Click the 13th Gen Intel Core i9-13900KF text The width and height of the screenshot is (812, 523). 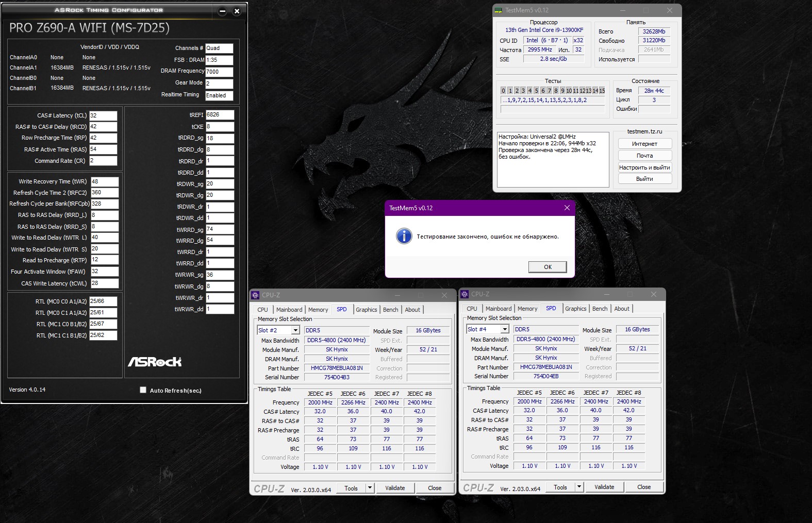pos(544,30)
